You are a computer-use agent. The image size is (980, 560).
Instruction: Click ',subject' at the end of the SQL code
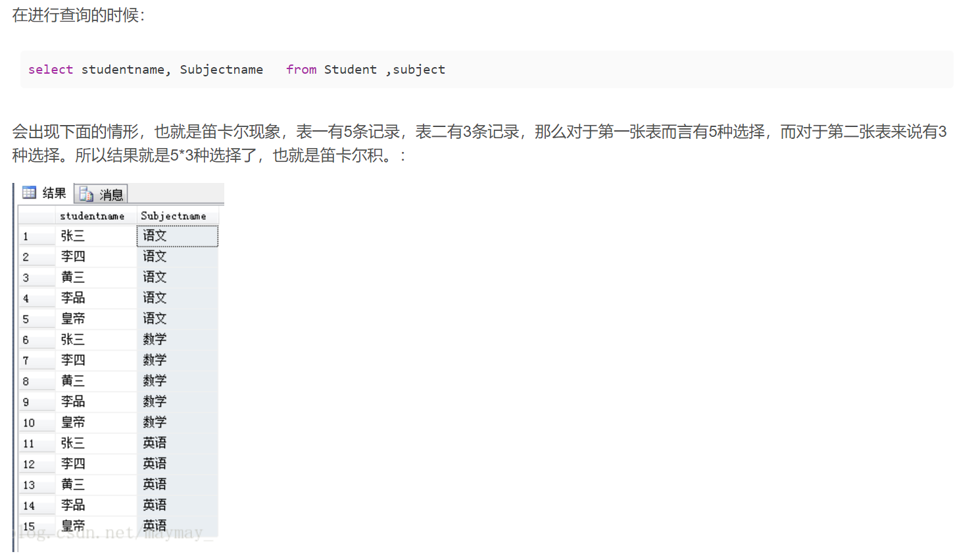415,69
